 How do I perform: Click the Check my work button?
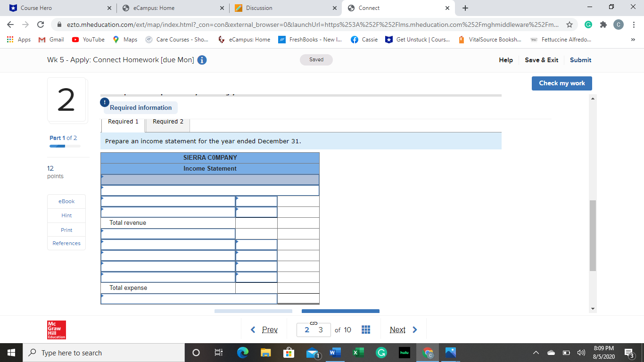point(561,83)
